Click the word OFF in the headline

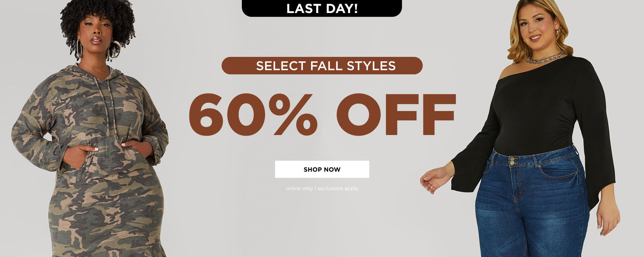(396, 114)
